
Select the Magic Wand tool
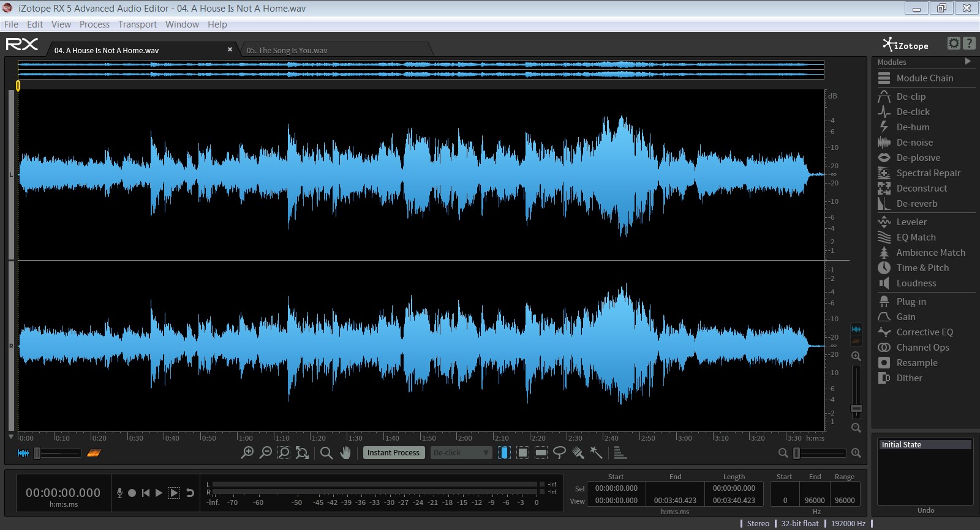pos(596,453)
